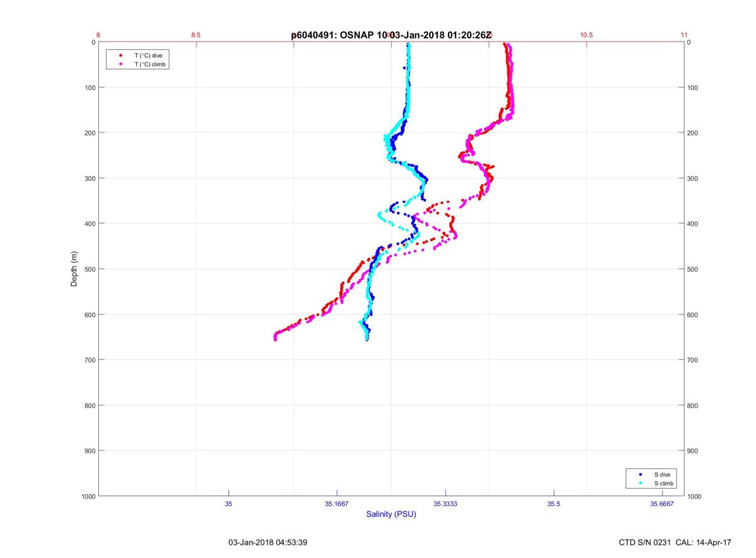Click the 'S climb' legend label

tap(663, 483)
